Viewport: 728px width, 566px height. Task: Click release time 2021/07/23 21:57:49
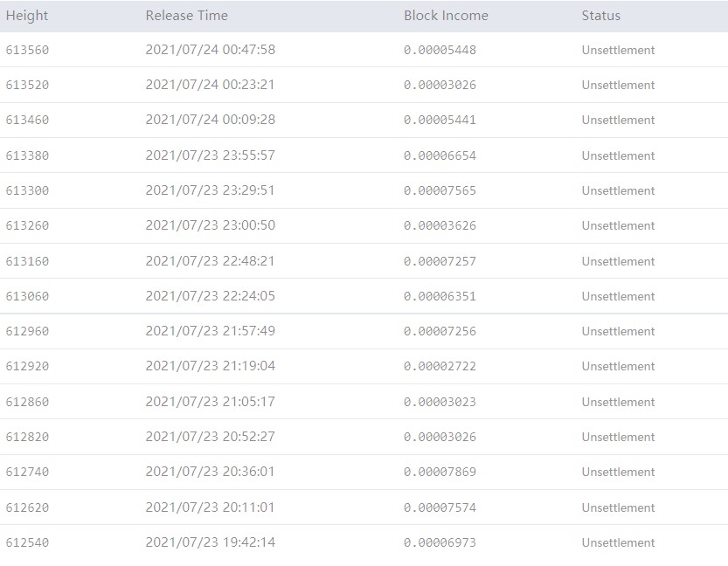(x=211, y=331)
